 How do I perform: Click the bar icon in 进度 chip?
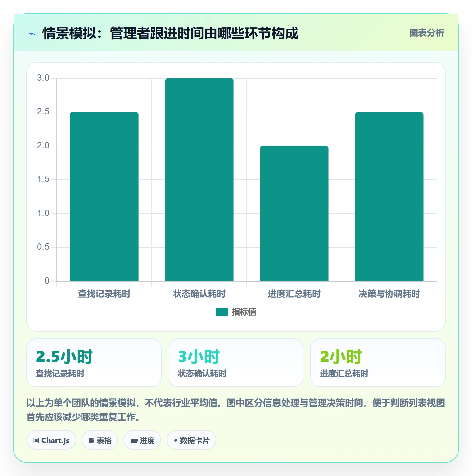pyautogui.click(x=134, y=441)
